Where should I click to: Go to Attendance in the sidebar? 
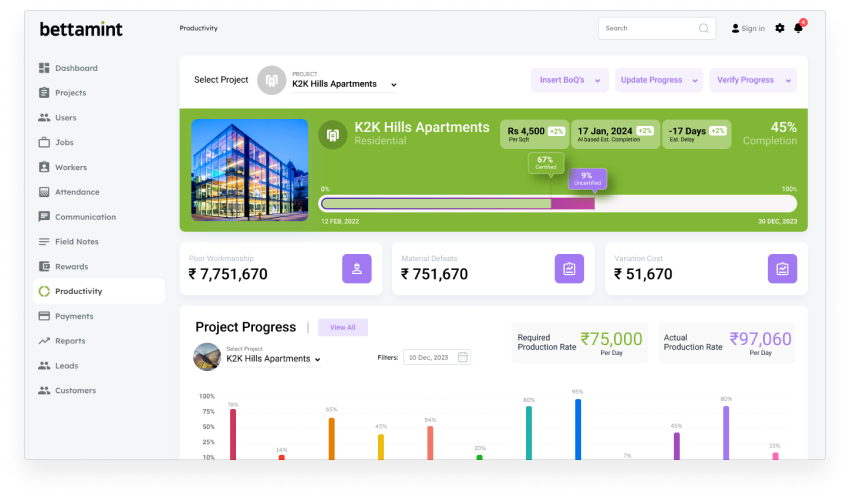click(77, 192)
